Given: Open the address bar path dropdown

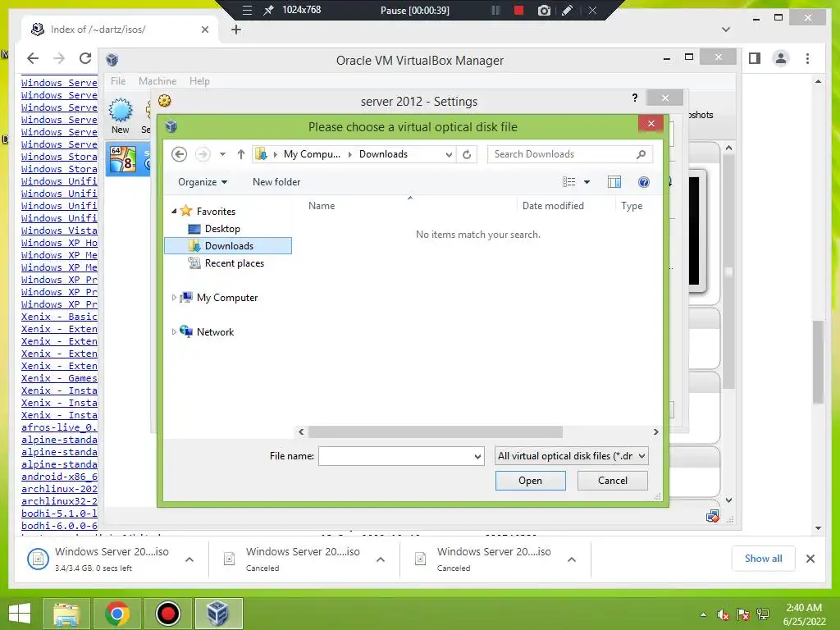Looking at the screenshot, I should (449, 154).
